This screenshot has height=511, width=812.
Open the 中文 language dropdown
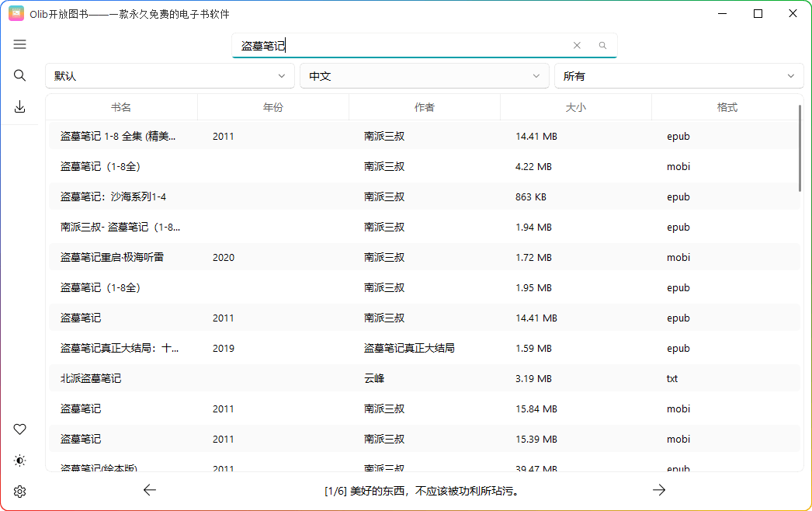[423, 76]
